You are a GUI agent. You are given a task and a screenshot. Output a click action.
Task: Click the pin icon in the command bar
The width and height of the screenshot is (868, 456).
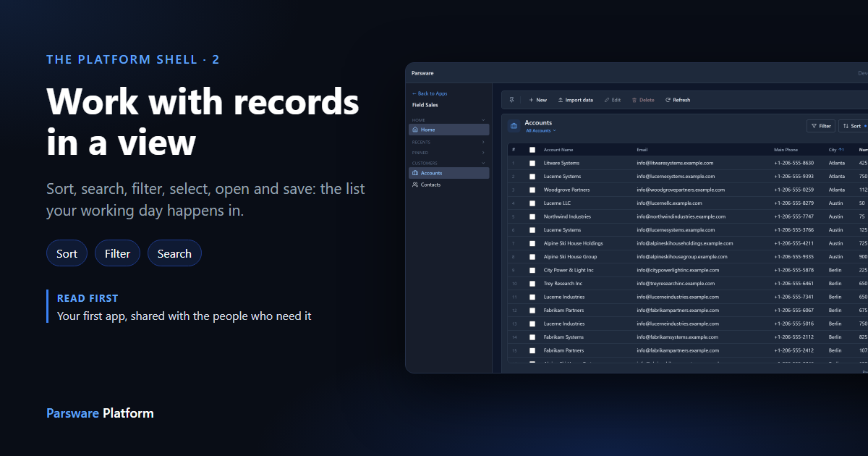(512, 100)
